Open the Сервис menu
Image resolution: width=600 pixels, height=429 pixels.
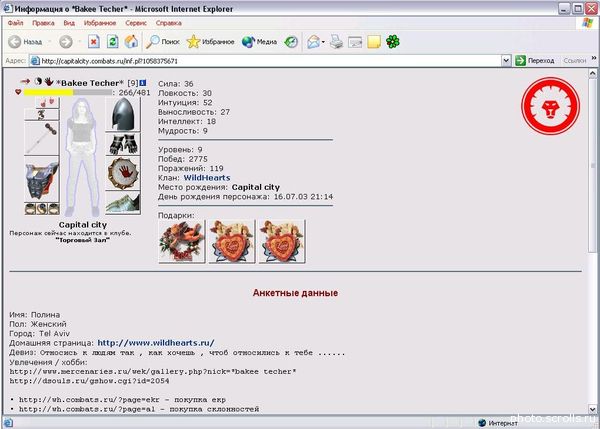[x=136, y=23]
